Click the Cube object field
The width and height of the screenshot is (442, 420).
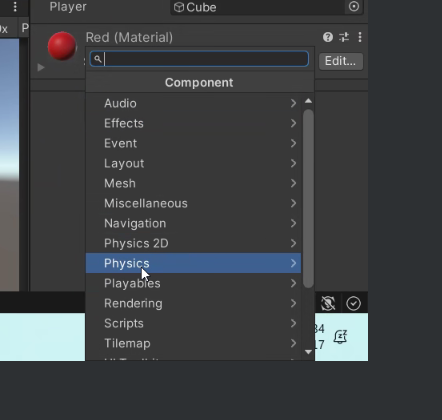(257, 7)
